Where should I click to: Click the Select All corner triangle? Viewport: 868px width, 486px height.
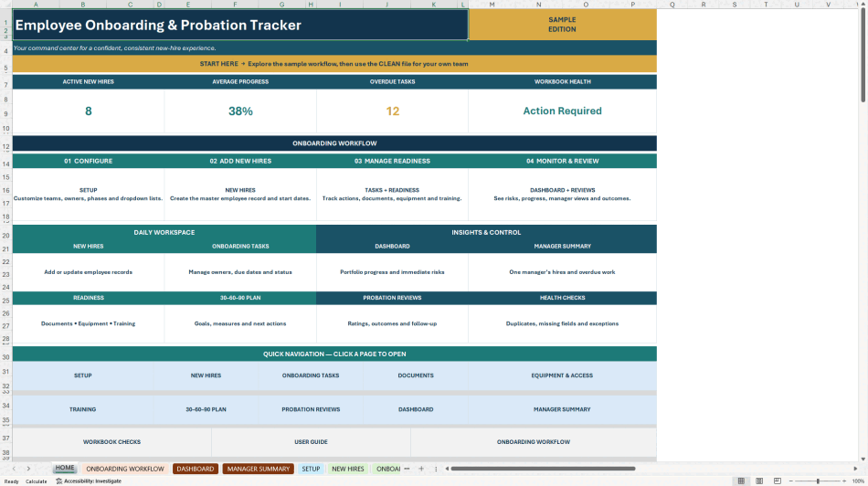[6, 5]
